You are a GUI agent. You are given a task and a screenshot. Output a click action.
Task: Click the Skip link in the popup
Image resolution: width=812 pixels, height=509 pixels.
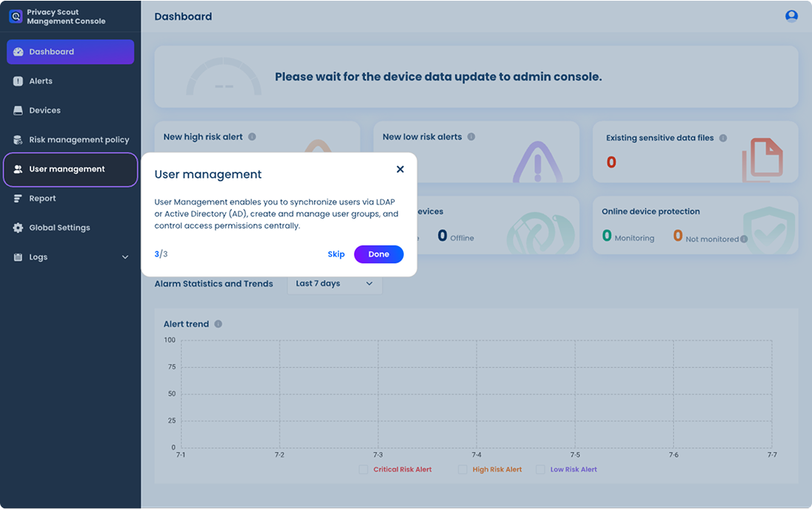(336, 254)
